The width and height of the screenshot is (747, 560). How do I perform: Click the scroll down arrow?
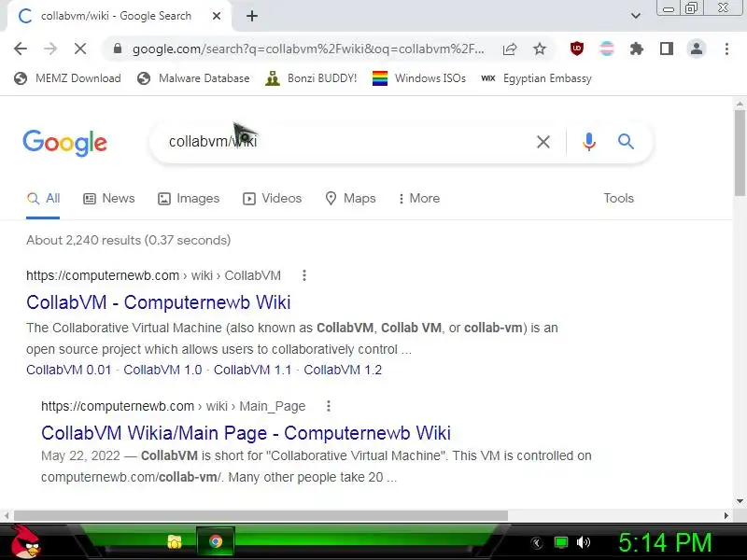point(740,501)
